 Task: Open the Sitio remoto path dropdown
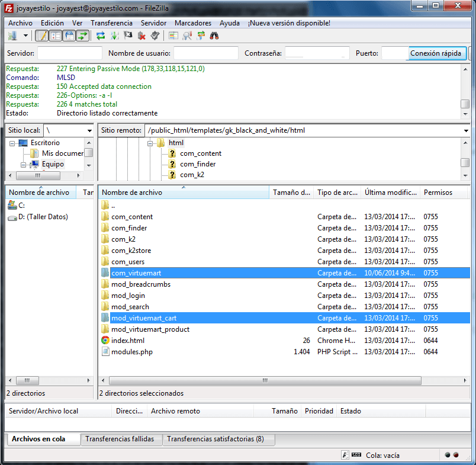[x=466, y=130]
